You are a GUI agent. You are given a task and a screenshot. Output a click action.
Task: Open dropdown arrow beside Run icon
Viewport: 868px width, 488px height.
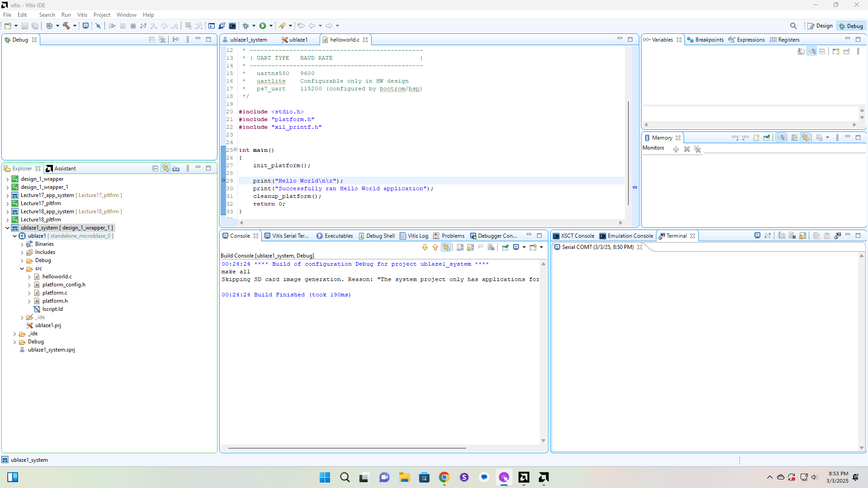point(271,26)
